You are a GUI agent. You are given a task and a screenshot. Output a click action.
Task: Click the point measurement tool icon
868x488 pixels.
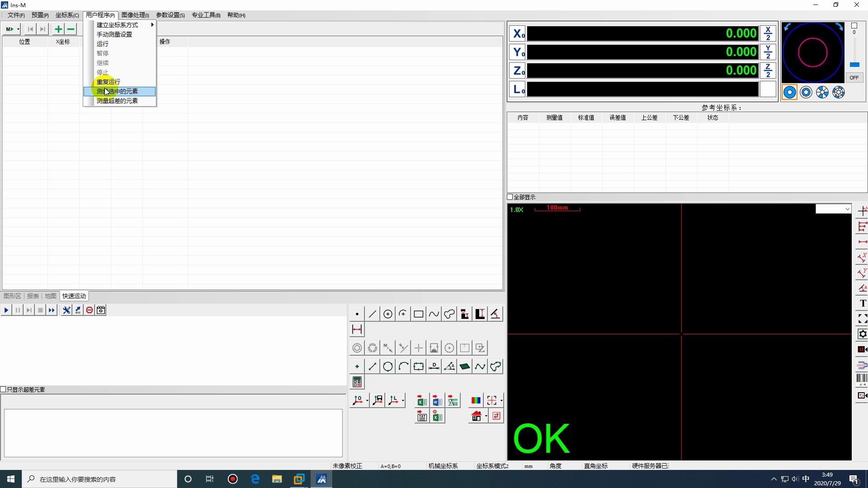tap(356, 314)
